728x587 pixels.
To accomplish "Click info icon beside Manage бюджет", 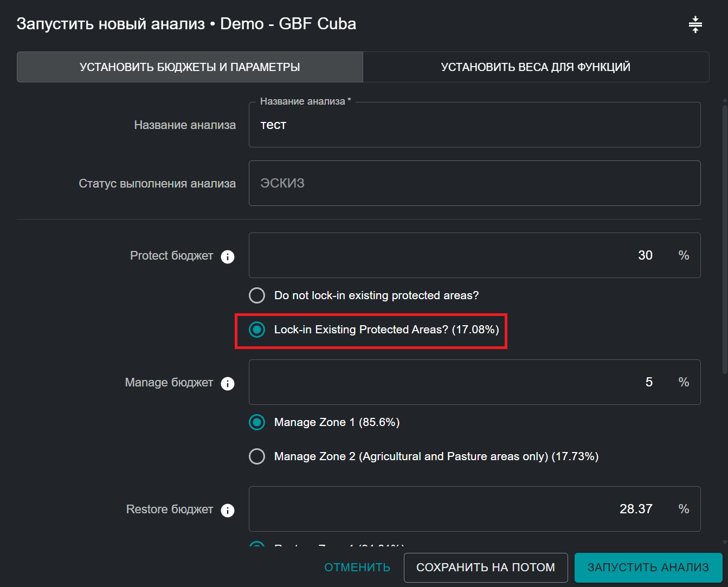I will [228, 383].
